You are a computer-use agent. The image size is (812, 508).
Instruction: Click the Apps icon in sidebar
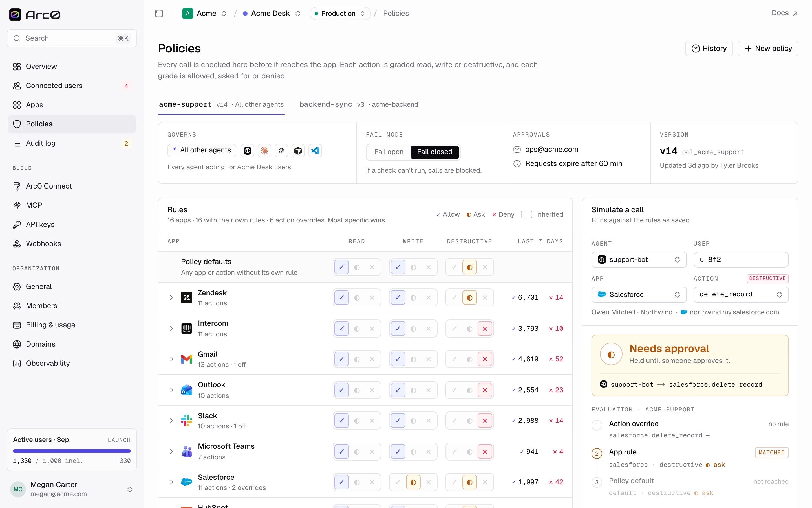coord(17,105)
